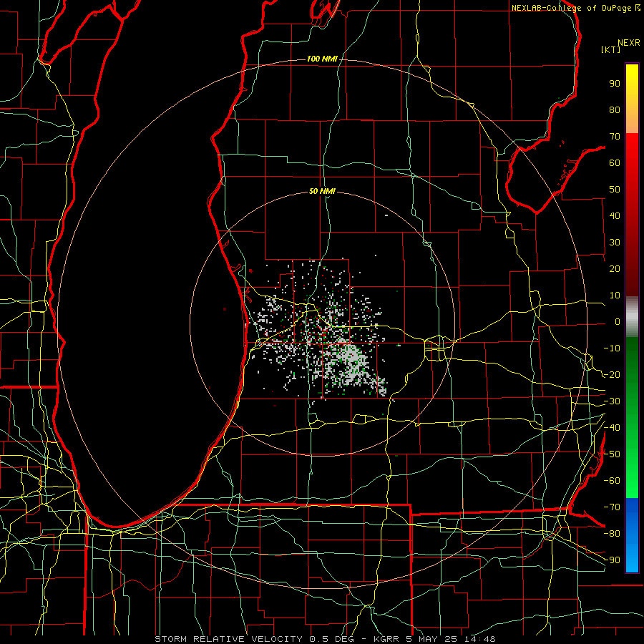Screen dimensions: 644x644
Task: Click the positive 60 knot scale value
Action: (x=615, y=163)
